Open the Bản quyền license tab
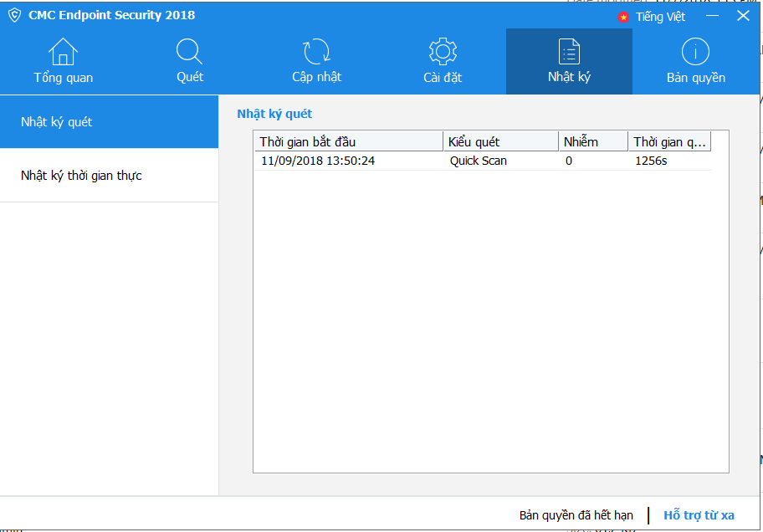 pos(696,61)
